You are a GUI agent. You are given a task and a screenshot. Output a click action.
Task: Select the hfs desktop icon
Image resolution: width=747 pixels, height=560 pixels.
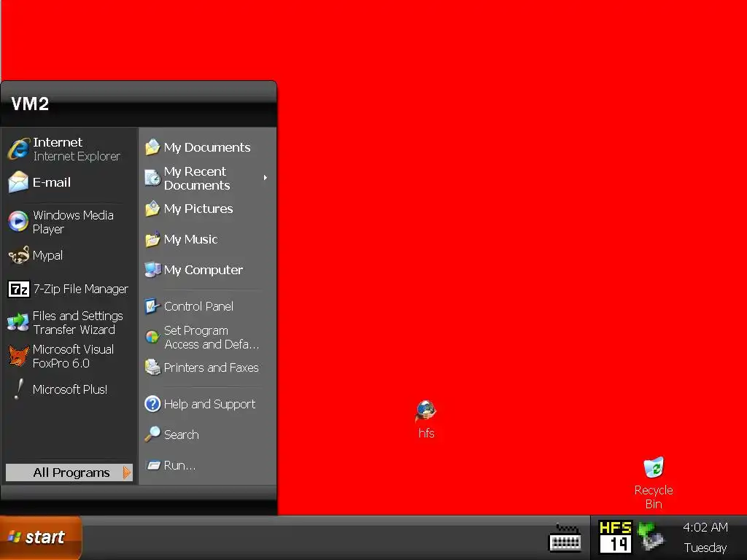(x=426, y=411)
